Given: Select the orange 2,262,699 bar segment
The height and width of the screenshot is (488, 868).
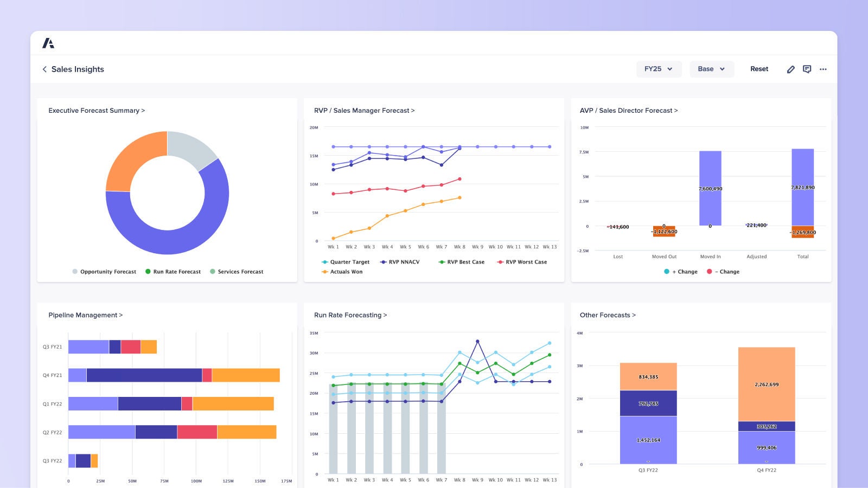Looking at the screenshot, I should [x=766, y=384].
